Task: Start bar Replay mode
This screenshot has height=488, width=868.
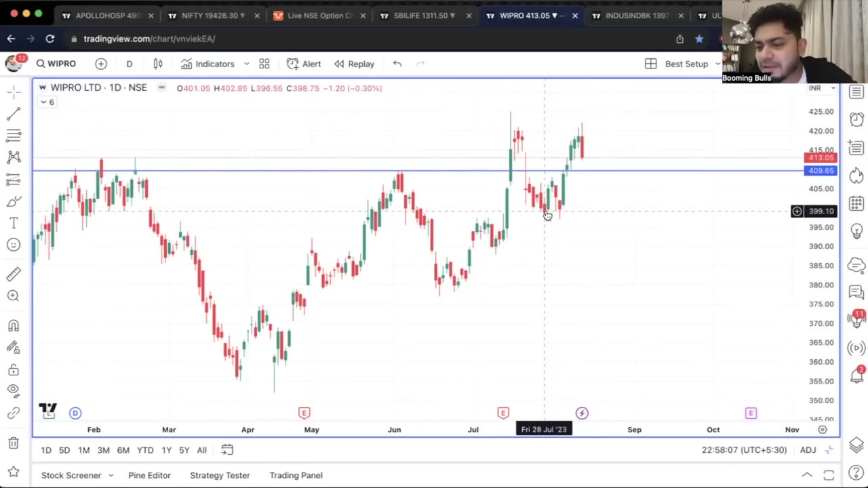Action: click(354, 64)
